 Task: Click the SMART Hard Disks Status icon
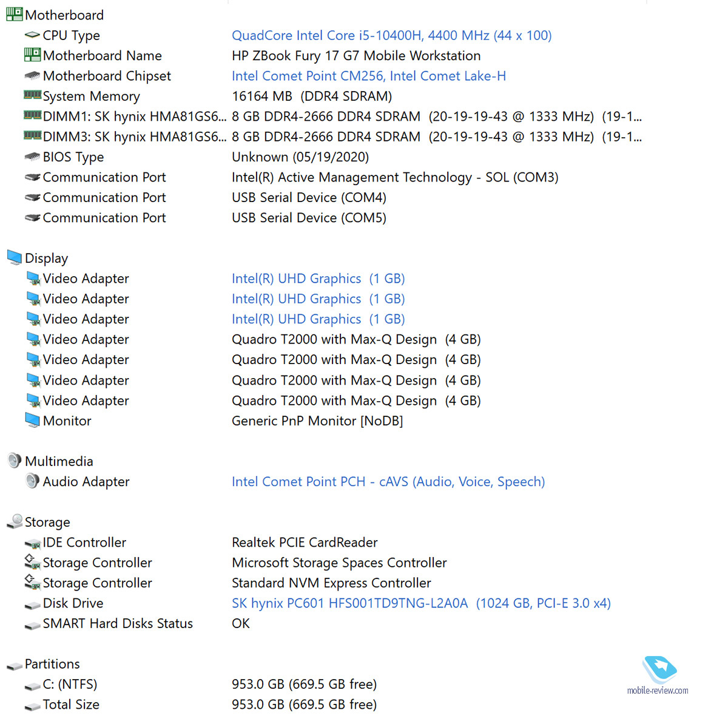point(32,625)
